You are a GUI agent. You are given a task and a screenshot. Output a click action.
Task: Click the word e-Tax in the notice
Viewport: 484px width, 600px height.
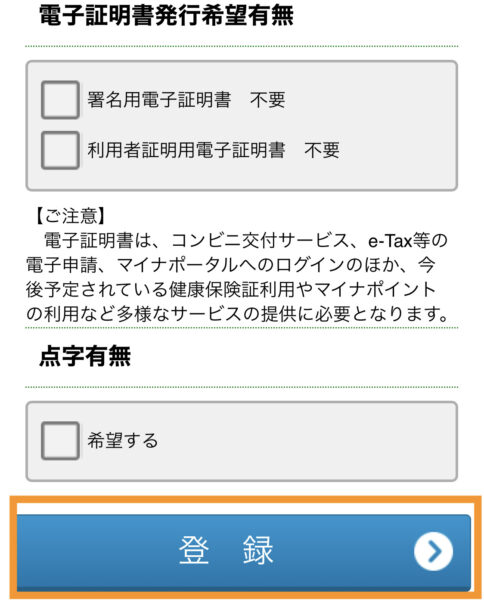click(x=390, y=241)
